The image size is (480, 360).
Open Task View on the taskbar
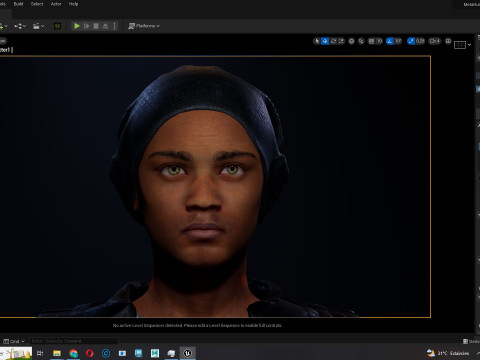pos(40,353)
